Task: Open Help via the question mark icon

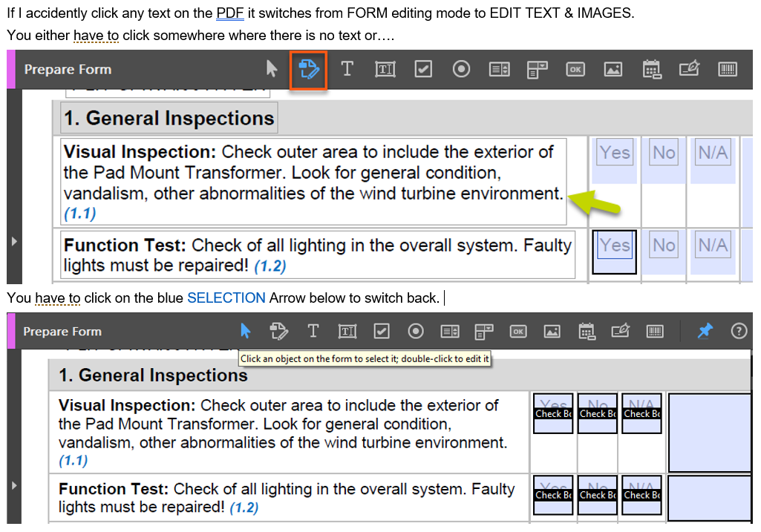Action: tap(739, 331)
